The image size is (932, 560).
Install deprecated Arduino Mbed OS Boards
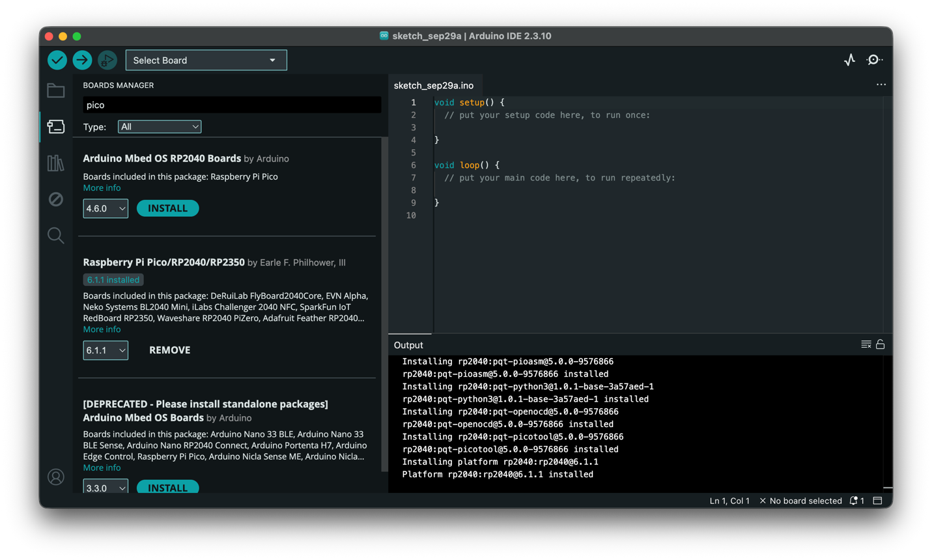coord(168,487)
